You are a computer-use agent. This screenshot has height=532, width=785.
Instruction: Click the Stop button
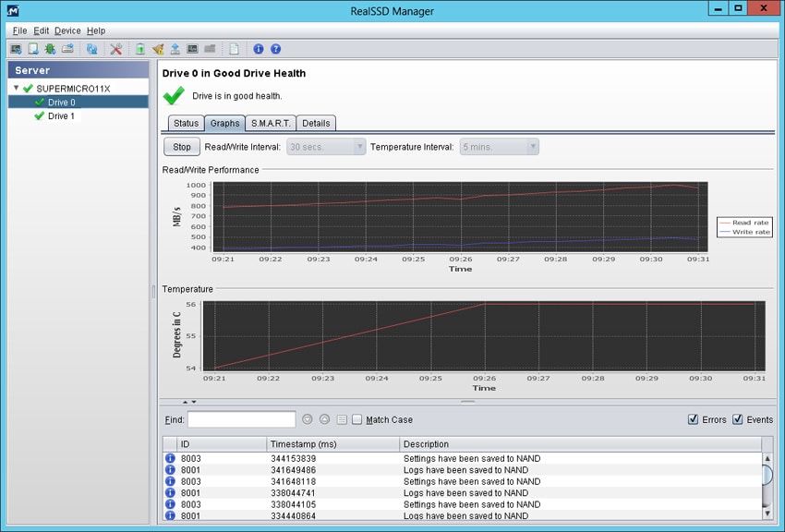(x=182, y=147)
